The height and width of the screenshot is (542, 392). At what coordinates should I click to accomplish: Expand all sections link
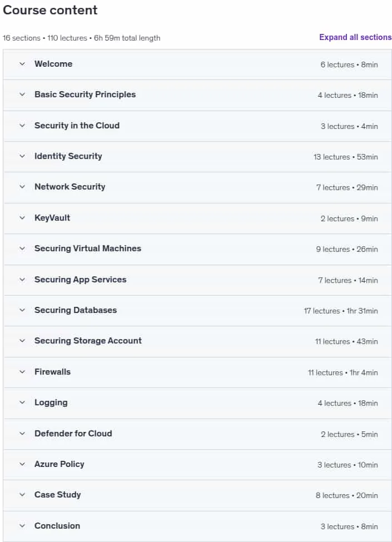point(355,37)
